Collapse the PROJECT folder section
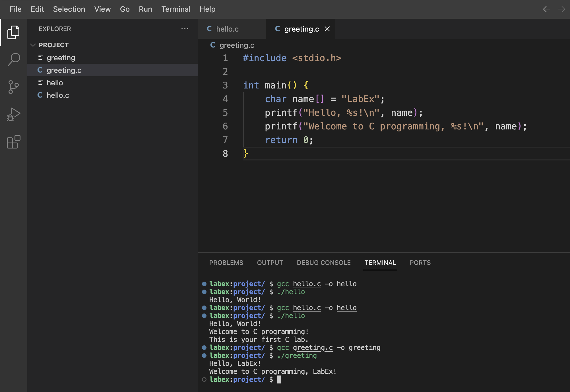The image size is (570, 392). [x=33, y=45]
